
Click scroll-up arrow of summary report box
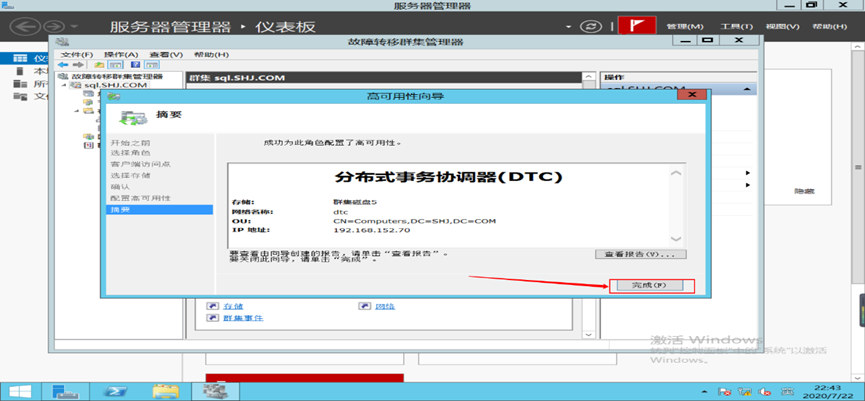676,173
